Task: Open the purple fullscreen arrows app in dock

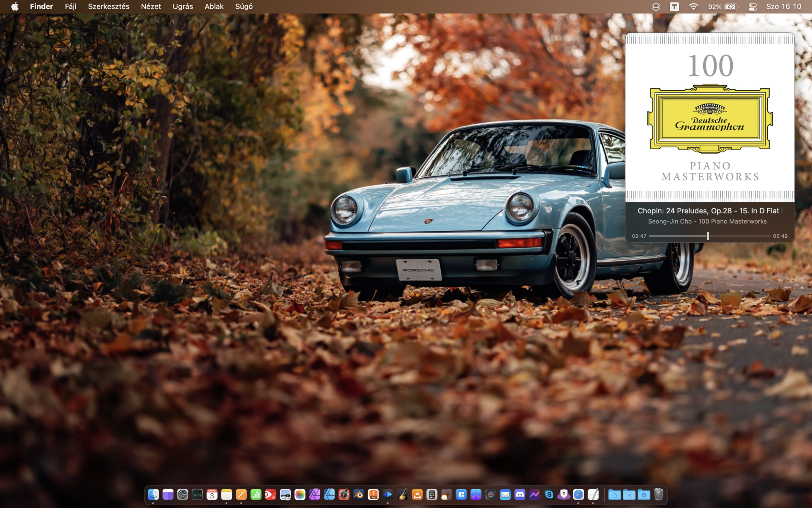Action: tap(476, 495)
